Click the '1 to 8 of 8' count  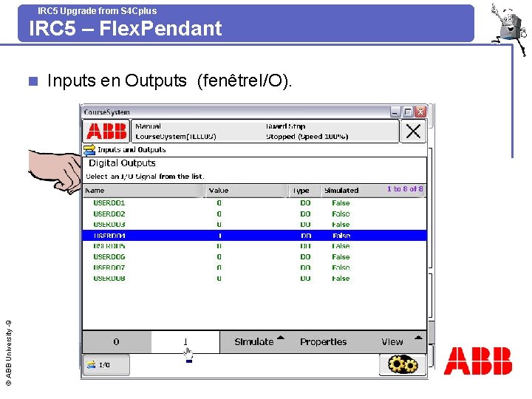coord(405,189)
